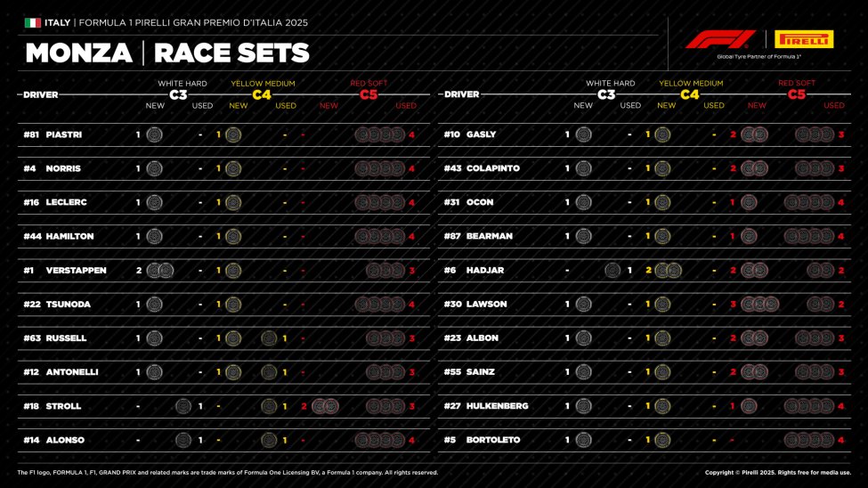Select Russell's used medium tyre icon

click(x=269, y=338)
